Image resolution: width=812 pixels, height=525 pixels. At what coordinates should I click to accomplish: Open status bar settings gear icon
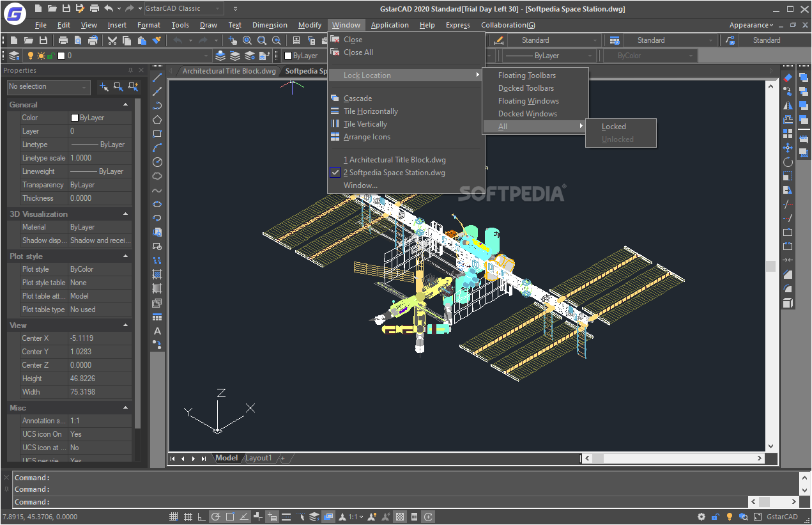(701, 517)
